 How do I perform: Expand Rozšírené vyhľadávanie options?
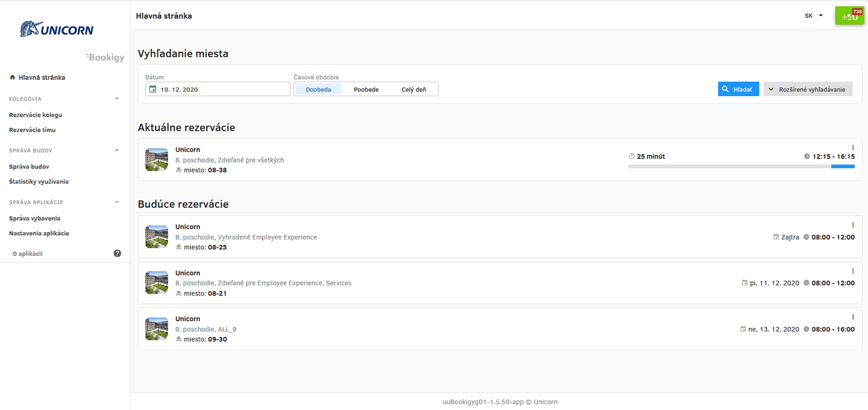click(808, 89)
